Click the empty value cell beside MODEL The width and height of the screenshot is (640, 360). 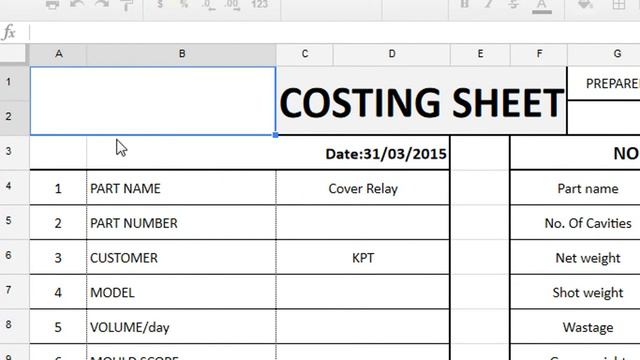click(363, 292)
